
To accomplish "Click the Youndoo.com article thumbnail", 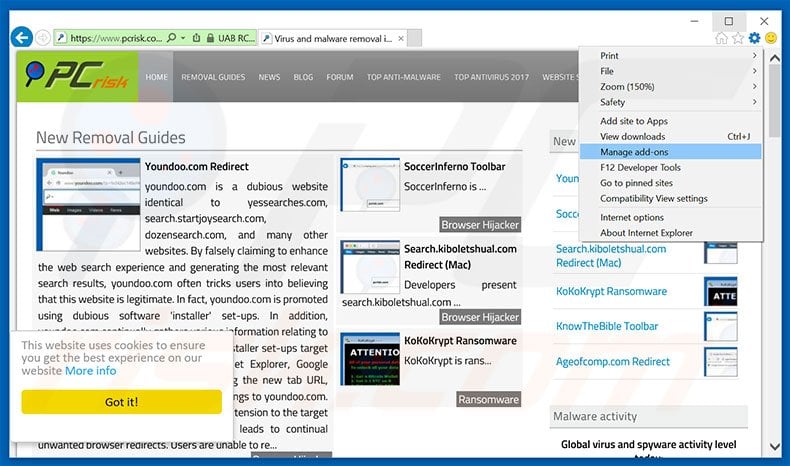I will tap(88, 205).
